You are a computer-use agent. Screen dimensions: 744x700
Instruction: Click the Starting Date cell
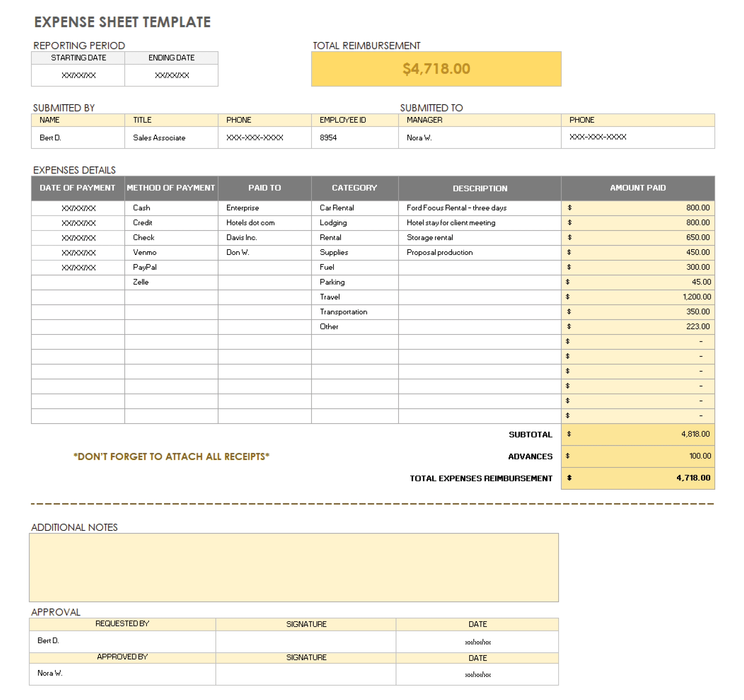pos(78,75)
